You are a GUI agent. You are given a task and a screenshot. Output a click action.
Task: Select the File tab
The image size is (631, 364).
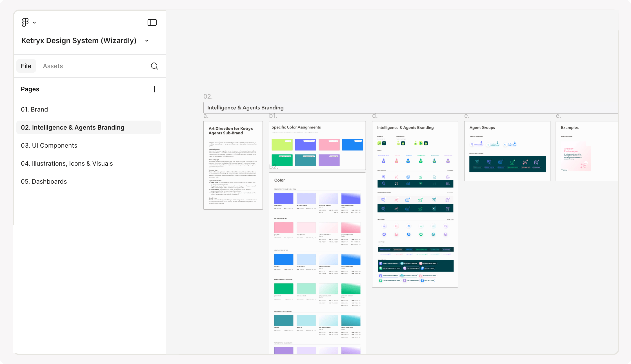(x=26, y=66)
